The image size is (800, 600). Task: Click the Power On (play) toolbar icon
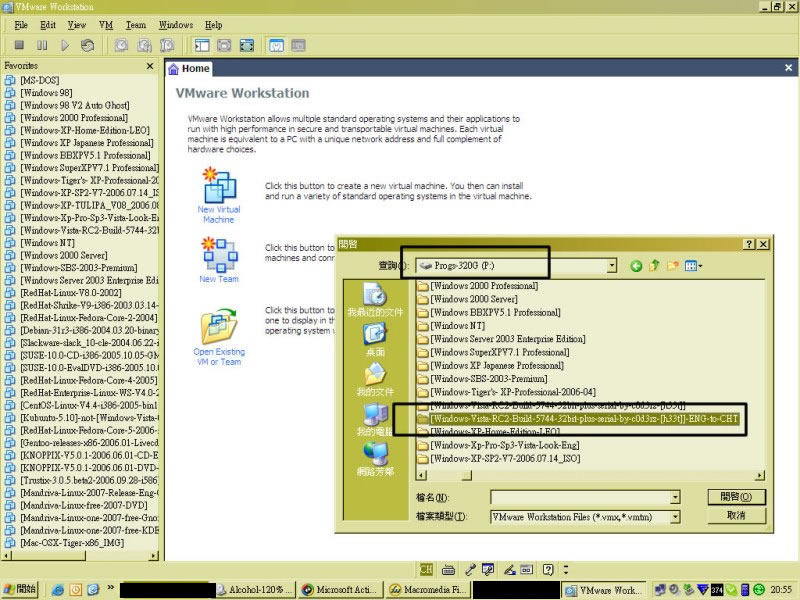[65, 45]
